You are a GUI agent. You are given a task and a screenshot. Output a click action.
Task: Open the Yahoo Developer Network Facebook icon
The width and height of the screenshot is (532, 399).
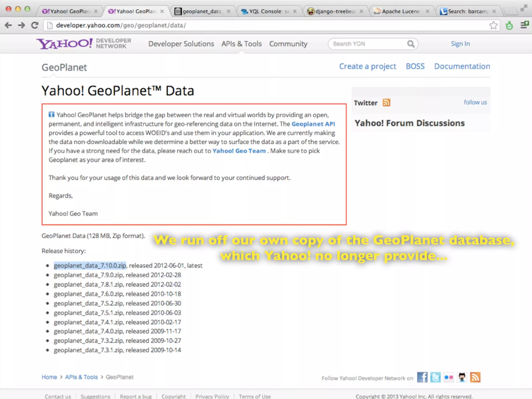[x=422, y=377]
